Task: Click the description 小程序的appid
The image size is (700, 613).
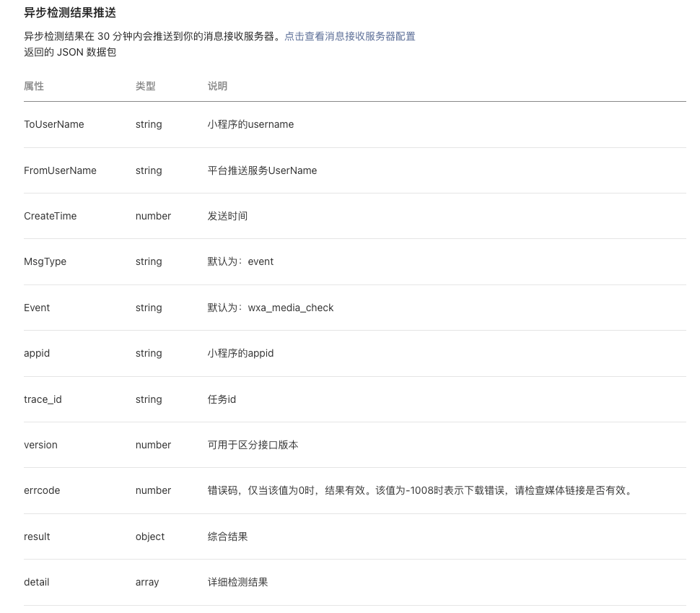Action: click(240, 353)
